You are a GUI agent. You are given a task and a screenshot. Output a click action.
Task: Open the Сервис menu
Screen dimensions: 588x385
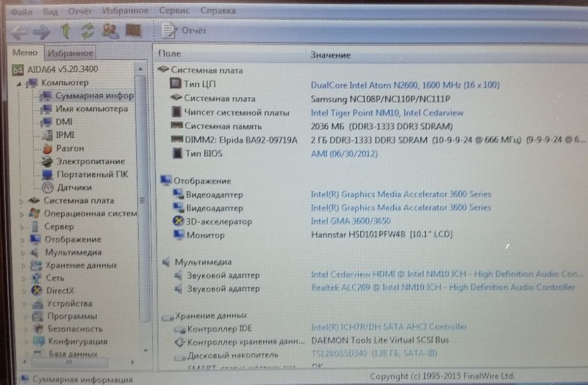click(175, 11)
